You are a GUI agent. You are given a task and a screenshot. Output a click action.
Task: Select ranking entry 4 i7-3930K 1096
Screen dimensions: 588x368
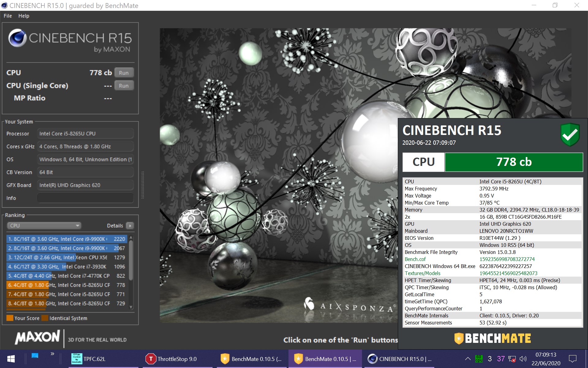click(x=66, y=266)
